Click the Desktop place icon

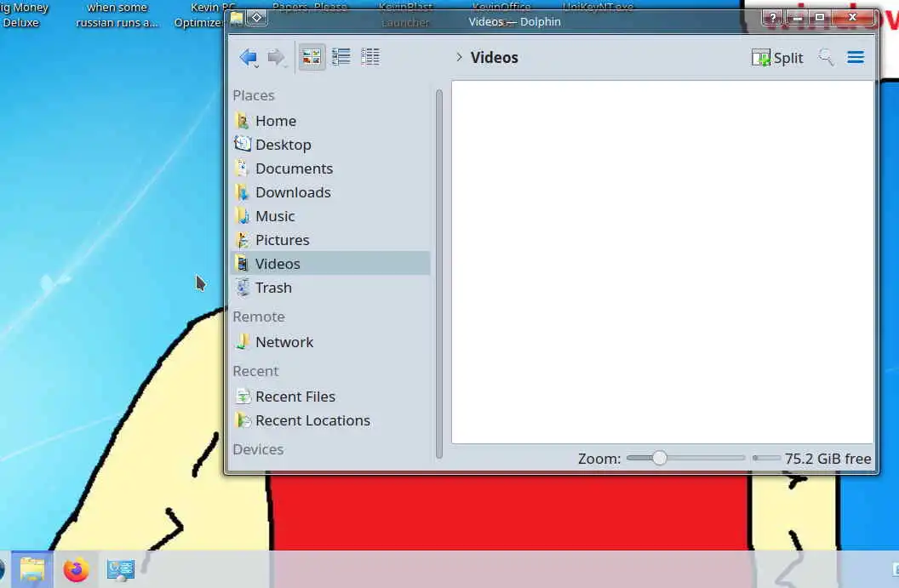tap(243, 144)
